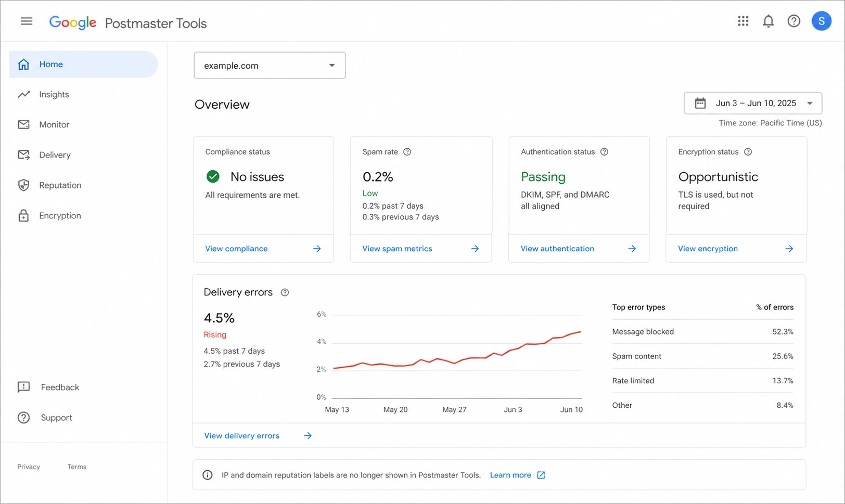Click the Spam content error row
The height and width of the screenshot is (504, 845).
[702, 356]
